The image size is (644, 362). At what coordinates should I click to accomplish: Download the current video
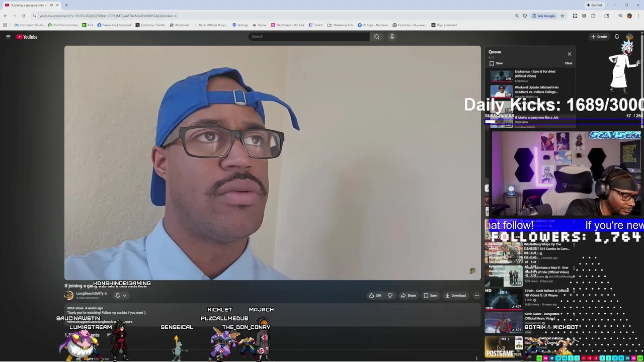[455, 296]
